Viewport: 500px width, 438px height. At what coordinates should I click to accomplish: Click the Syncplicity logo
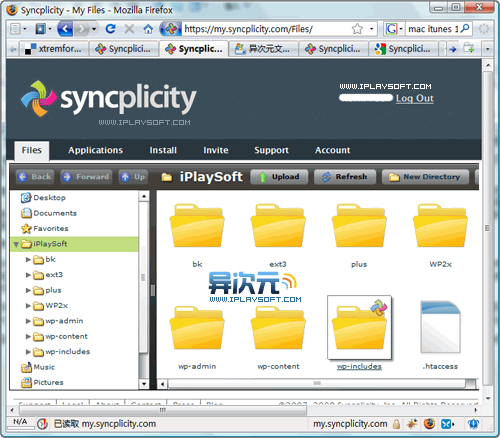pos(109,99)
